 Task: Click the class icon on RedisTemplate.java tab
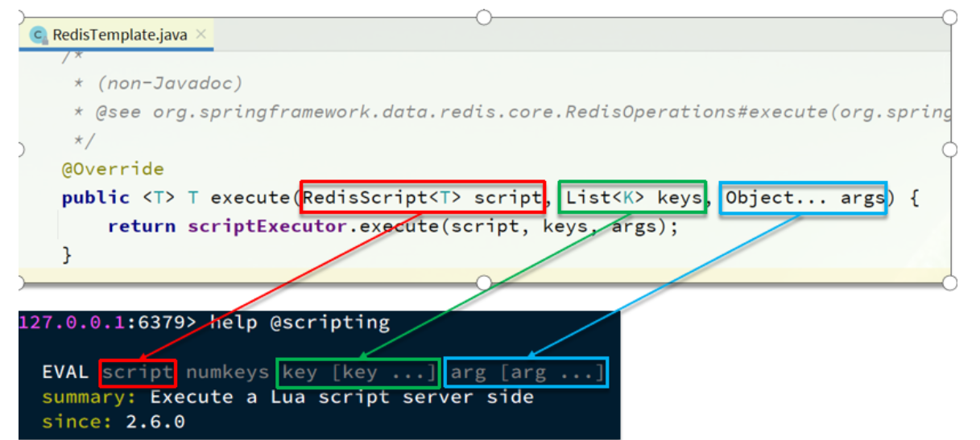click(37, 35)
